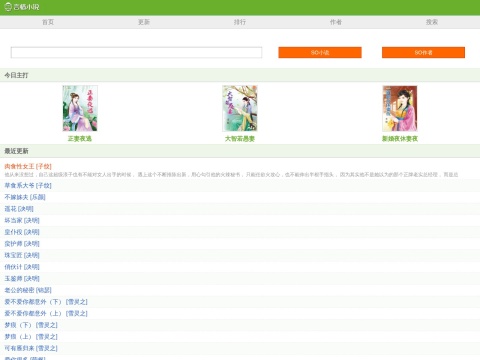Open 蛮护师 [决明] entry

click(22, 244)
